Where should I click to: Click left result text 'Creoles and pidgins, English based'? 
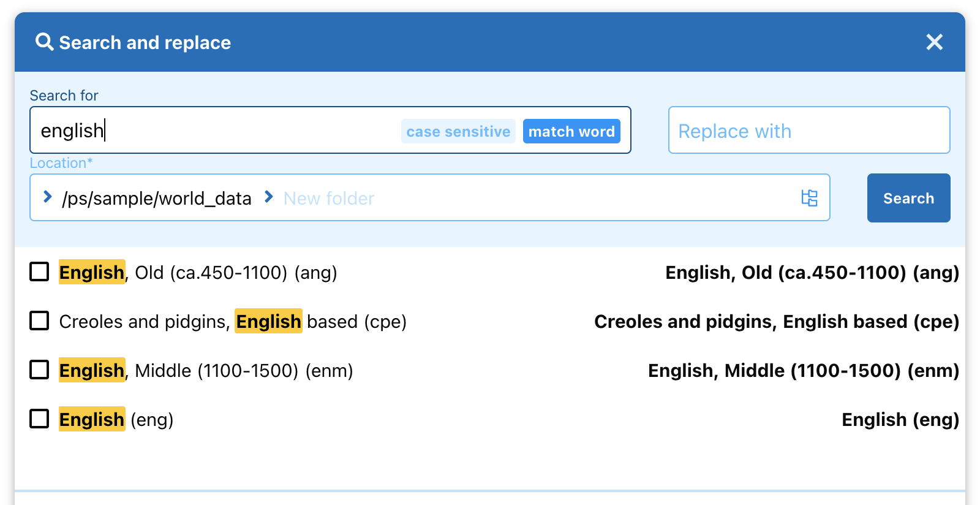point(233,321)
